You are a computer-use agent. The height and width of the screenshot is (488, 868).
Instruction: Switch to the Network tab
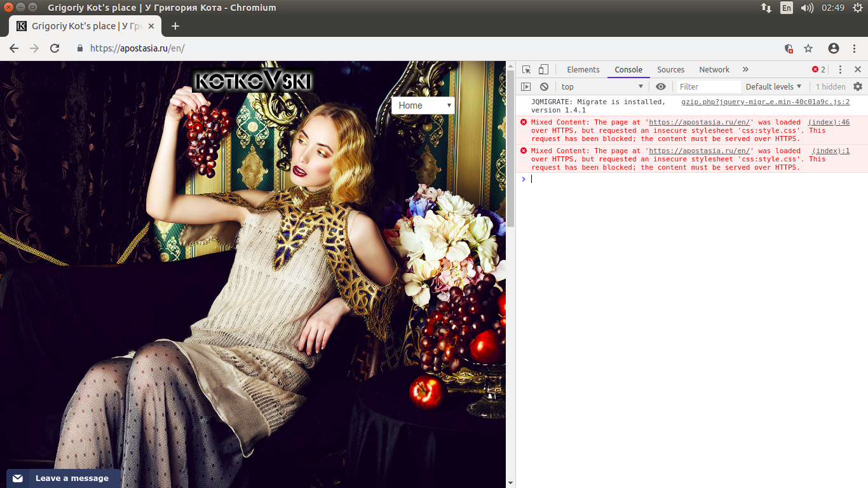point(714,70)
